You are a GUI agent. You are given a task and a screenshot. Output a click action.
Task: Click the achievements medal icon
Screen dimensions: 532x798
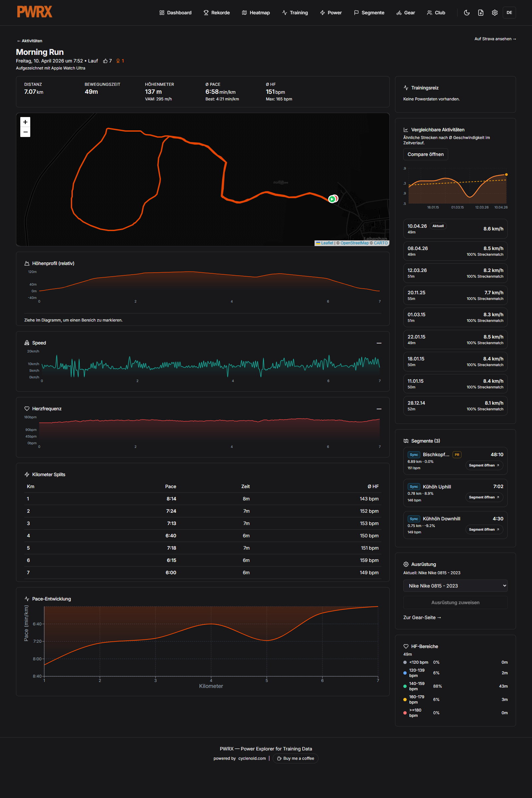(118, 61)
